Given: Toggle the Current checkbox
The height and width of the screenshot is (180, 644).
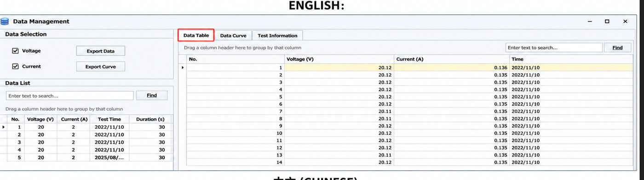Looking at the screenshot, I should coord(15,66).
